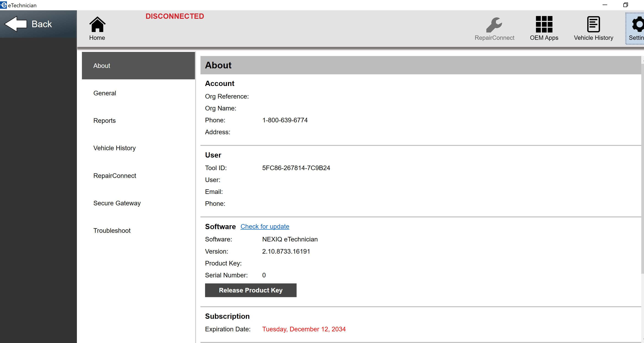Click the Serial Number value 0
The width and height of the screenshot is (644, 343).
click(264, 275)
